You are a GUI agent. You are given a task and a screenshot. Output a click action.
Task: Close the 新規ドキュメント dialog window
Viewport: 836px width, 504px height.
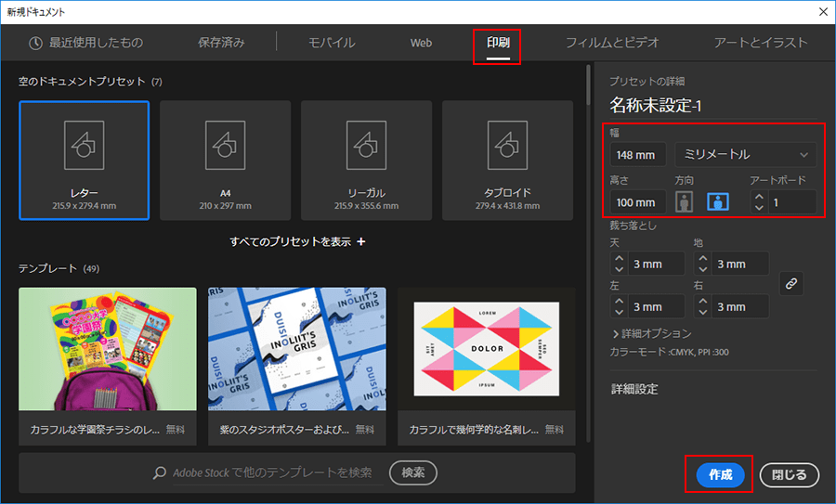823,12
